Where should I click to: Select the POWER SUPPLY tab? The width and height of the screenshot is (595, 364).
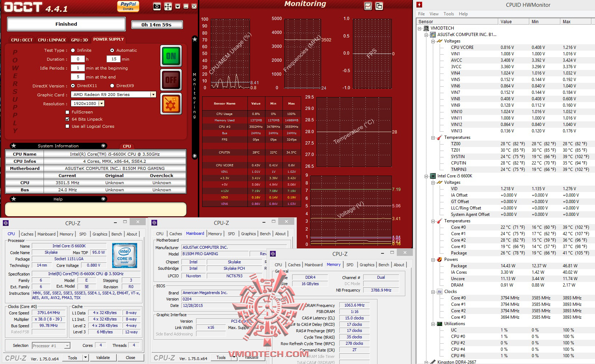click(x=109, y=39)
